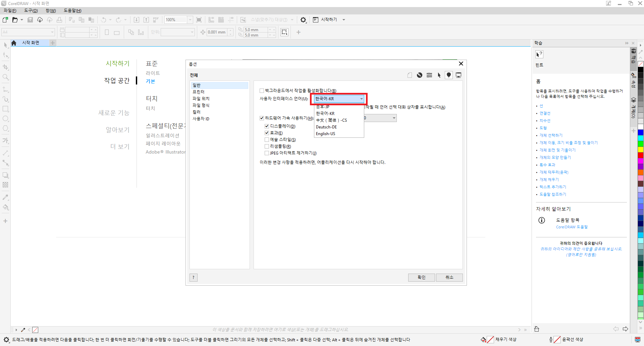Click the 확인 button

[x=422, y=278]
